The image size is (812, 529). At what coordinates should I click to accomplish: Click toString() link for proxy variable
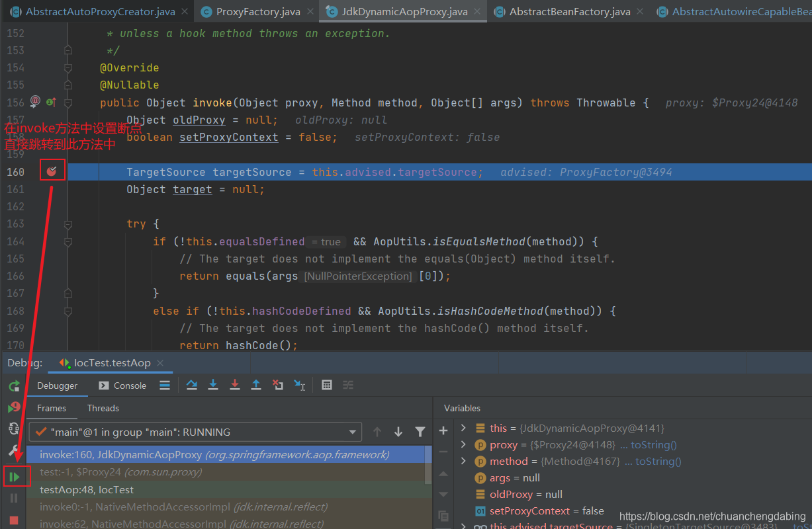[x=654, y=444]
